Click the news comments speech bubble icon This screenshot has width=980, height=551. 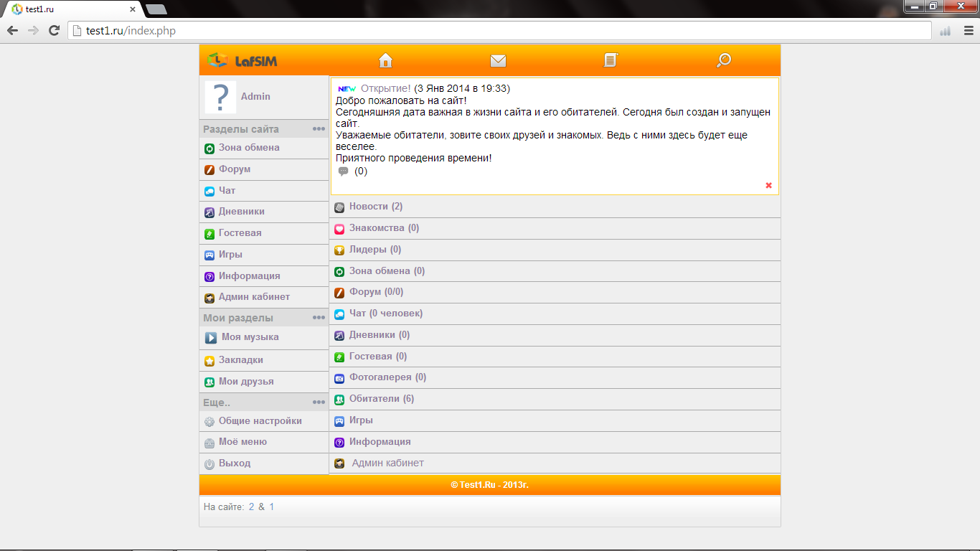click(x=344, y=171)
